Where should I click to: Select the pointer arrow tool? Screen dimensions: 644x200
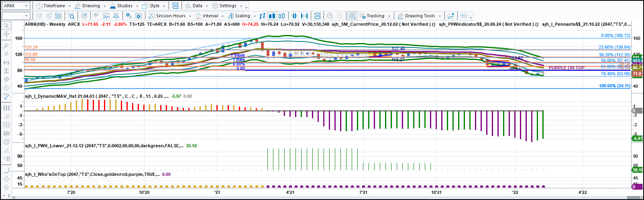(x=6, y=26)
